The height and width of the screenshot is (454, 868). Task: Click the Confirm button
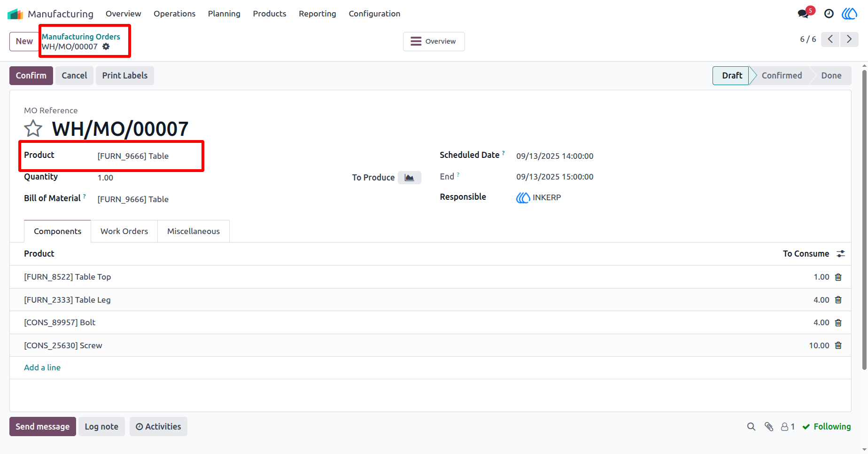31,76
